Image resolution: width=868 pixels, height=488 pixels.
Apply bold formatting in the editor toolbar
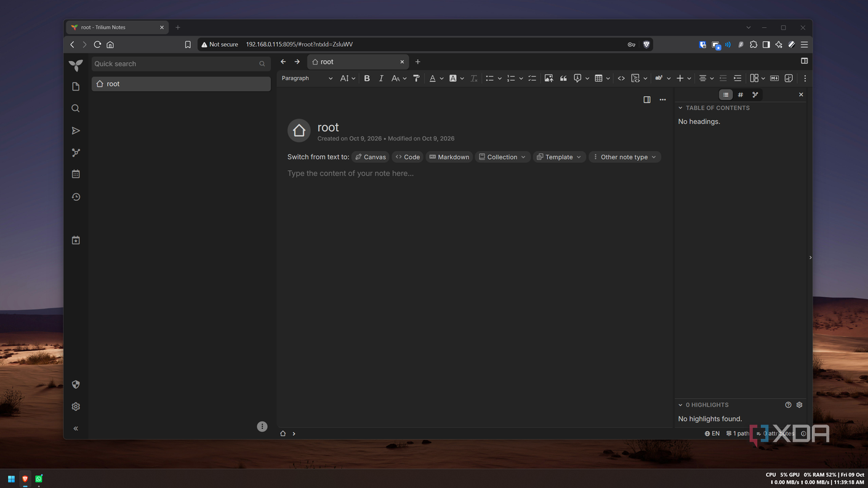(367, 78)
